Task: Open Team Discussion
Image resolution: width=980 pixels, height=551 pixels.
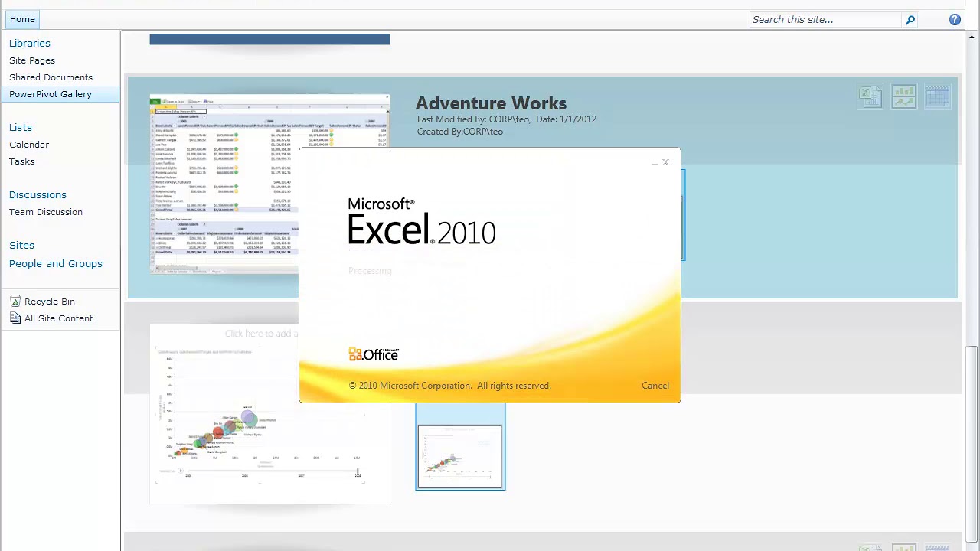Action: (46, 212)
